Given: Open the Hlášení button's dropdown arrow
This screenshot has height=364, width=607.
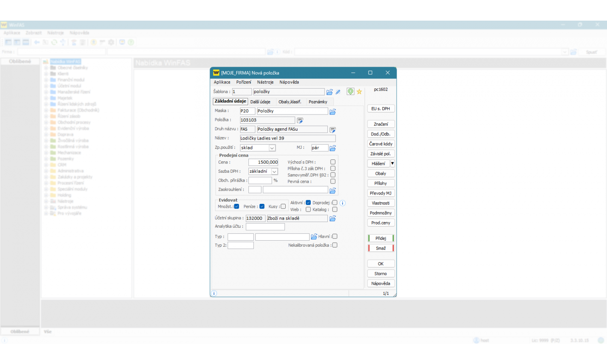Looking at the screenshot, I should tap(392, 163).
